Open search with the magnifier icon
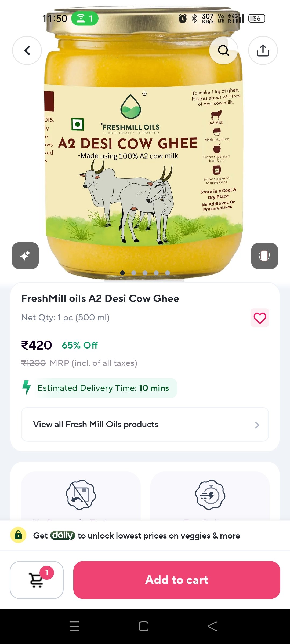This screenshot has height=644, width=290. pyautogui.click(x=223, y=50)
